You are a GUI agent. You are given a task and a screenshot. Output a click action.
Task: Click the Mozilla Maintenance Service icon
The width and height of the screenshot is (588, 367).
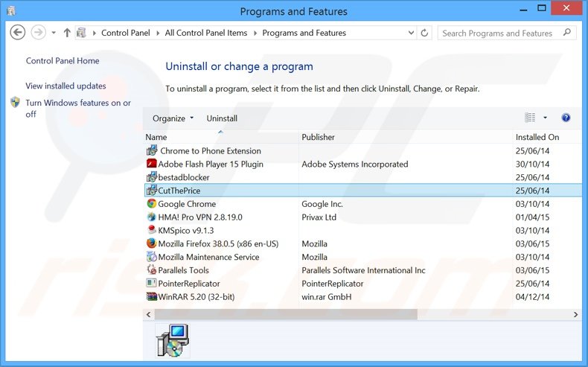coord(152,257)
